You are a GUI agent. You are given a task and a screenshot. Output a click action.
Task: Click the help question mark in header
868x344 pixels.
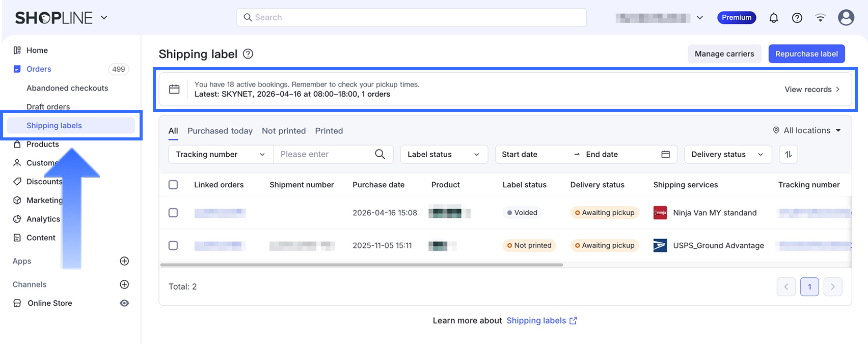point(797,18)
